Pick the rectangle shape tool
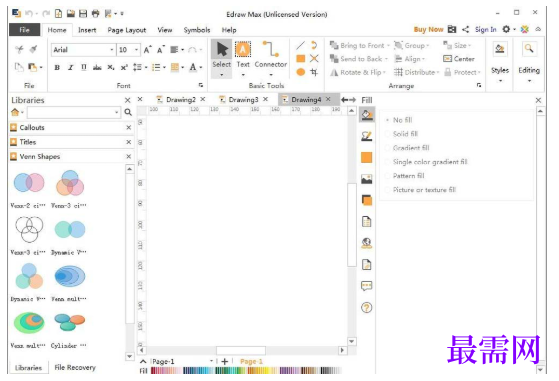The image size is (559, 381). (301, 58)
